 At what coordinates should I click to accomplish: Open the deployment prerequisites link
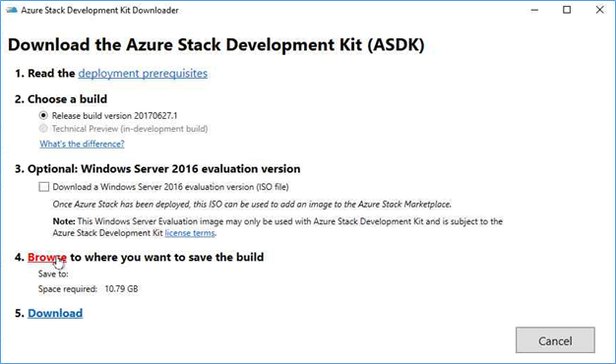(143, 74)
